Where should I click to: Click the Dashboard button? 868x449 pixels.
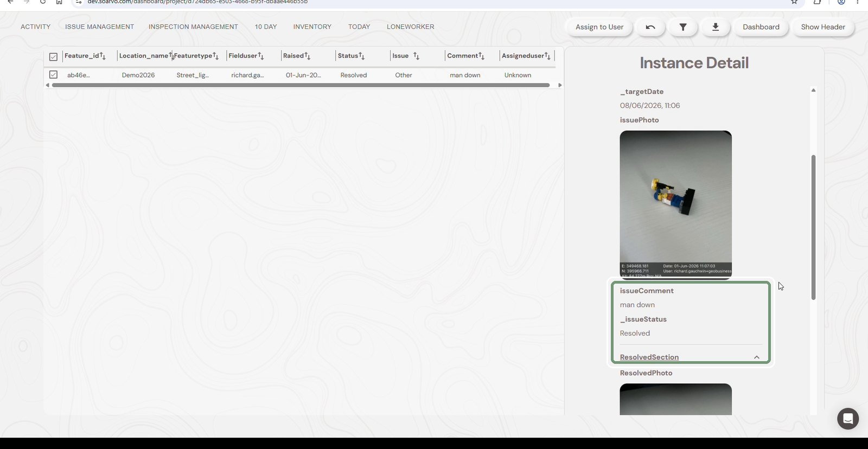point(761,27)
